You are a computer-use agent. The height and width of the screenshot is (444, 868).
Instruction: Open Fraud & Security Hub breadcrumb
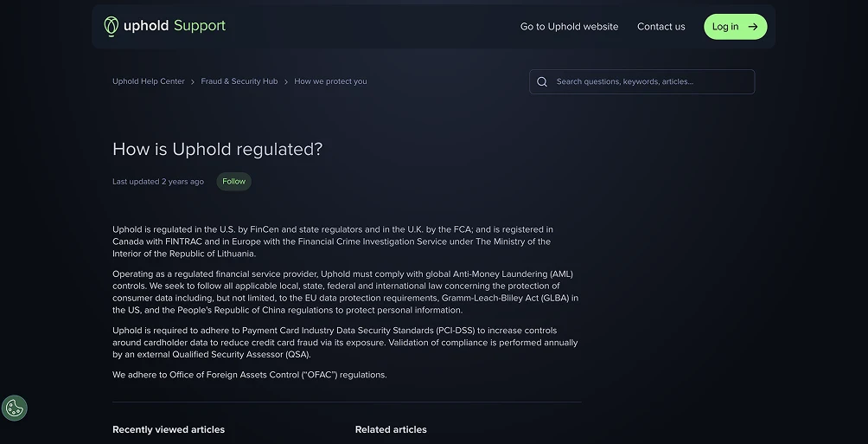(239, 81)
